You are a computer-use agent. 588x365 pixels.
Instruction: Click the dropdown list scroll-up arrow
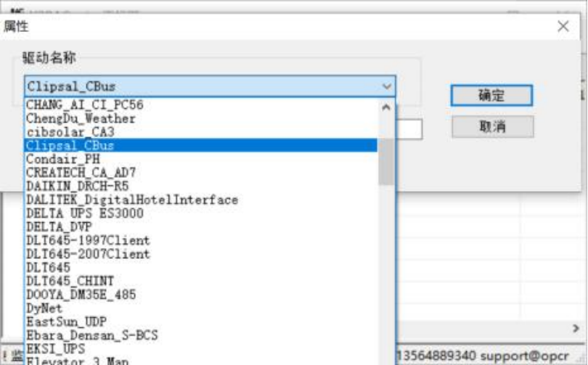click(x=386, y=107)
